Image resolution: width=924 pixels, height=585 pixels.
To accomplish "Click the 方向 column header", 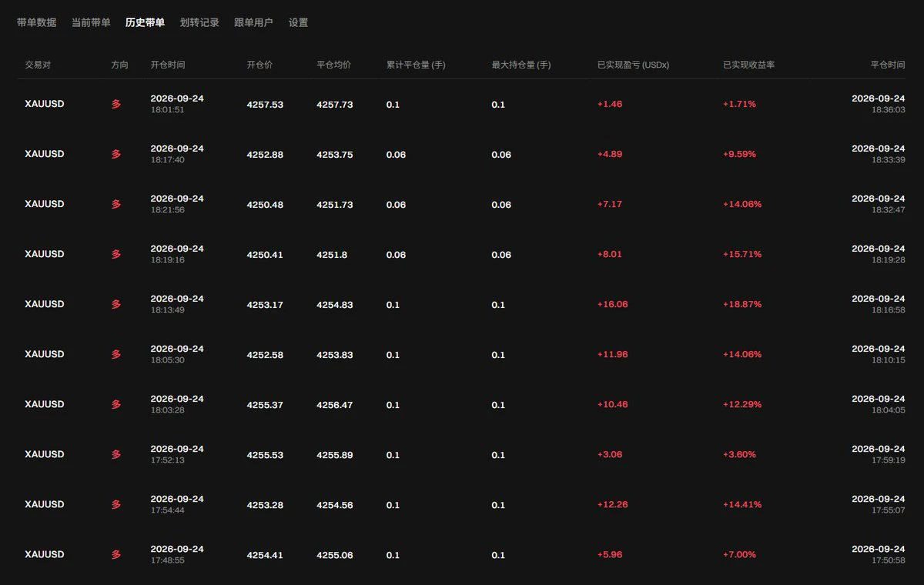I will [x=120, y=65].
